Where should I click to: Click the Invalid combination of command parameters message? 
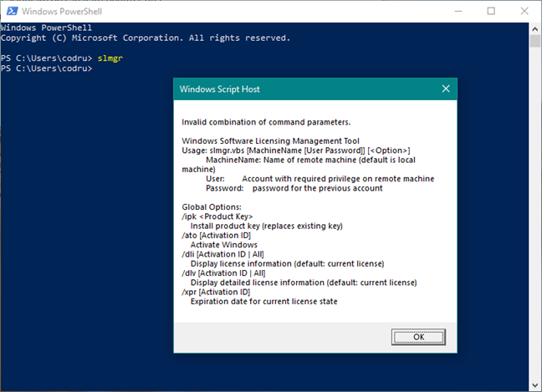[x=266, y=122]
